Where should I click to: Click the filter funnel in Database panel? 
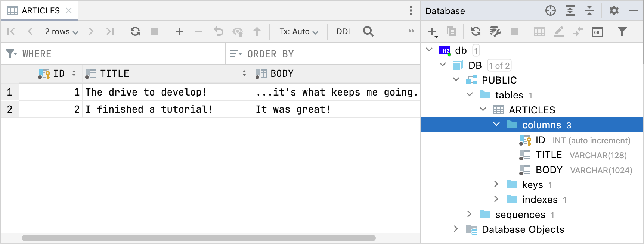pyautogui.click(x=622, y=31)
